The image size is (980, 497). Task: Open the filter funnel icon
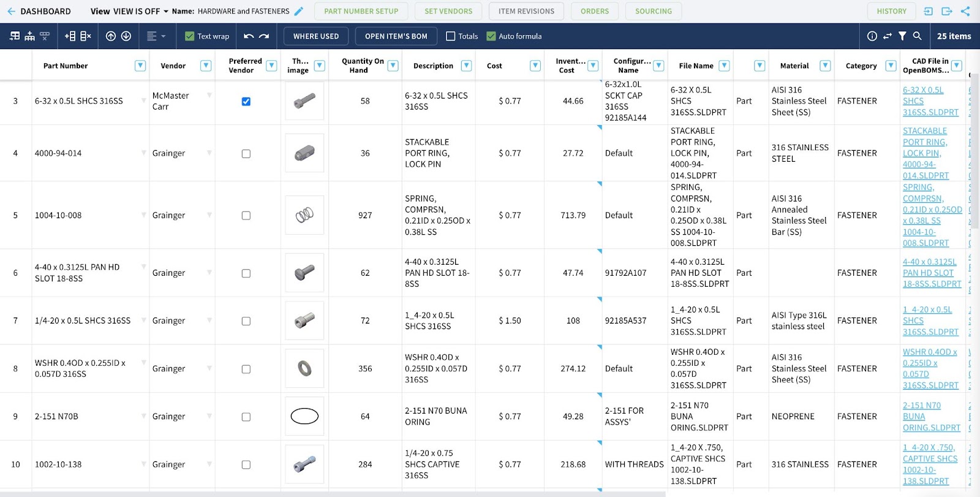[x=902, y=36]
